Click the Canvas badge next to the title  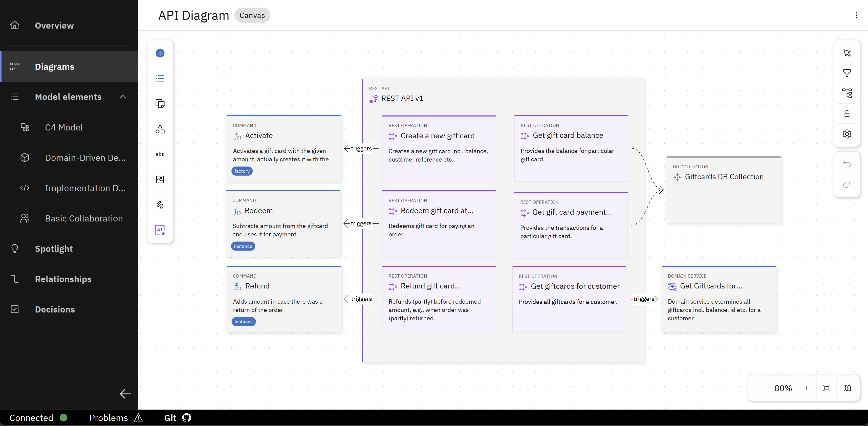coord(252,15)
